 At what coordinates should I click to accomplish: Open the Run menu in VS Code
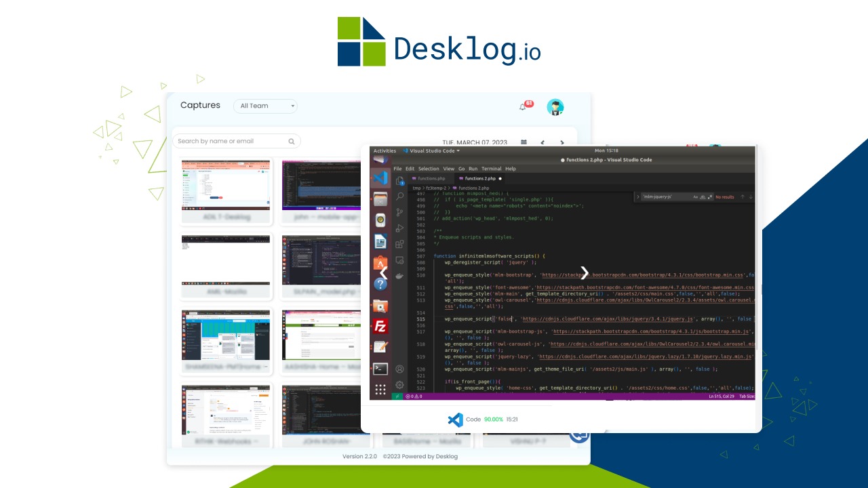[x=473, y=169]
